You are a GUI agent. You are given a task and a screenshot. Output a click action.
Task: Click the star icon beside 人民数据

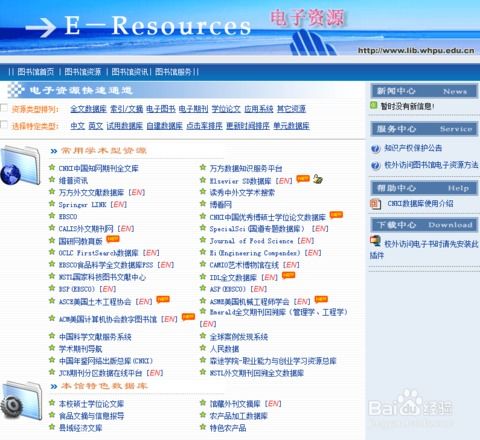203,348
